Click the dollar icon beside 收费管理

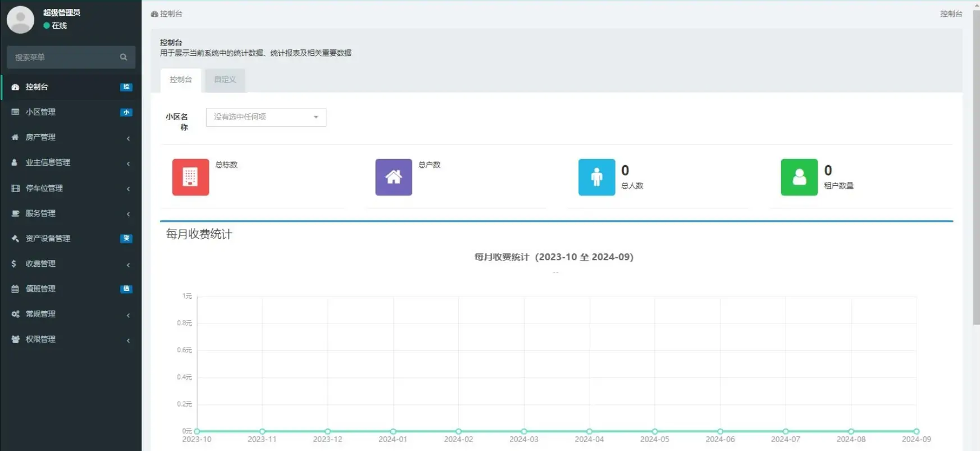14,263
